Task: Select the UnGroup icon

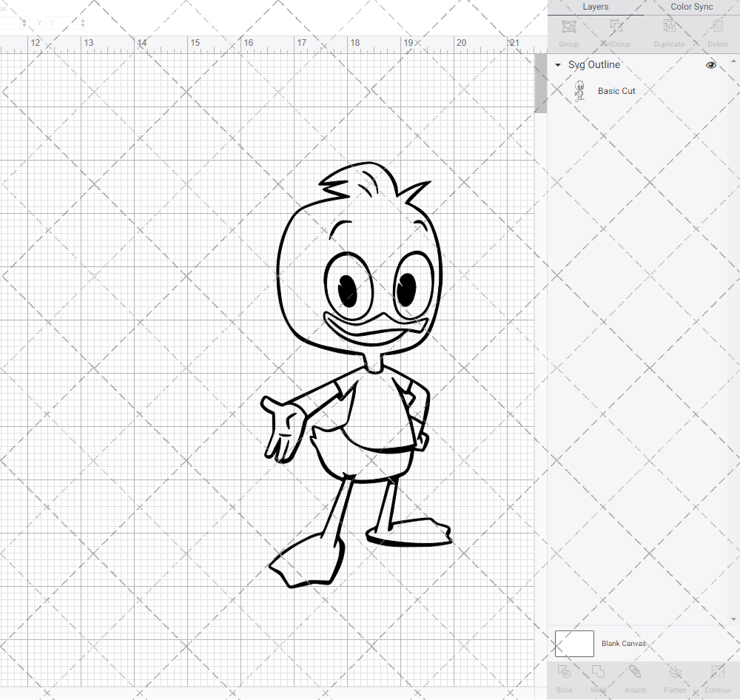Action: pos(615,30)
